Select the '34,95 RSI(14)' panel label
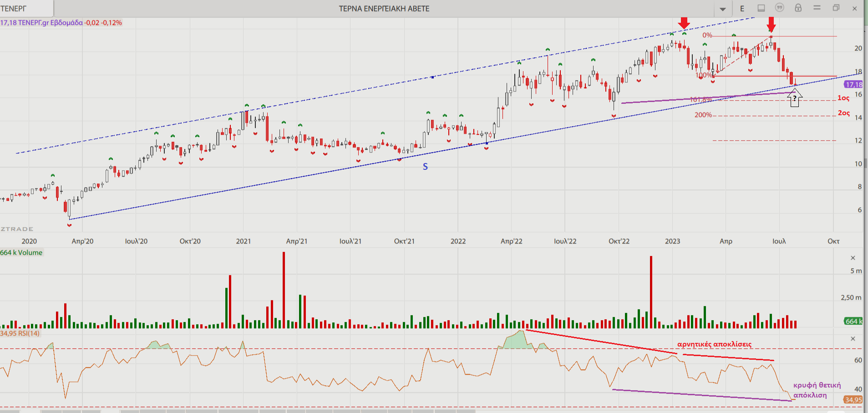 pyautogui.click(x=20, y=333)
